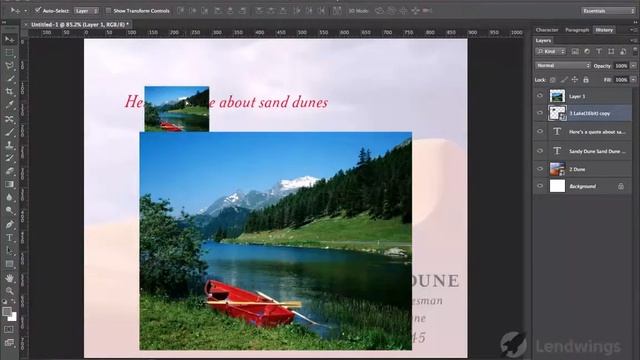Select the Pen tool
The height and width of the screenshot is (360, 640).
click(x=9, y=224)
